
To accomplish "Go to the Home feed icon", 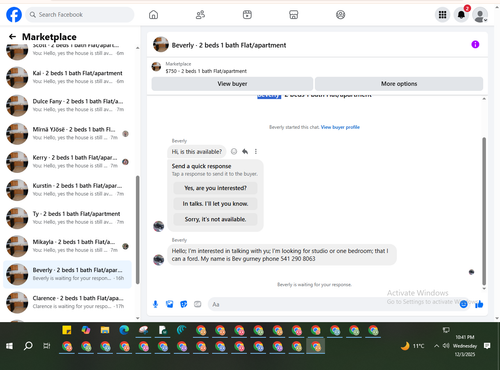I will click(153, 15).
